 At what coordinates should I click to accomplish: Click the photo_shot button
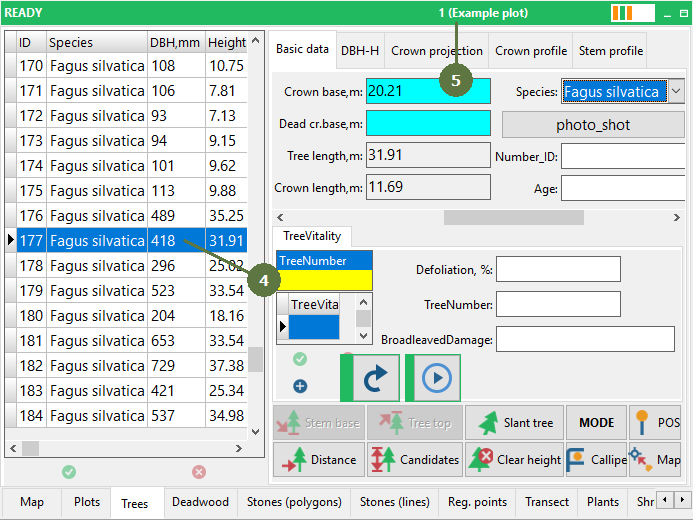(593, 125)
